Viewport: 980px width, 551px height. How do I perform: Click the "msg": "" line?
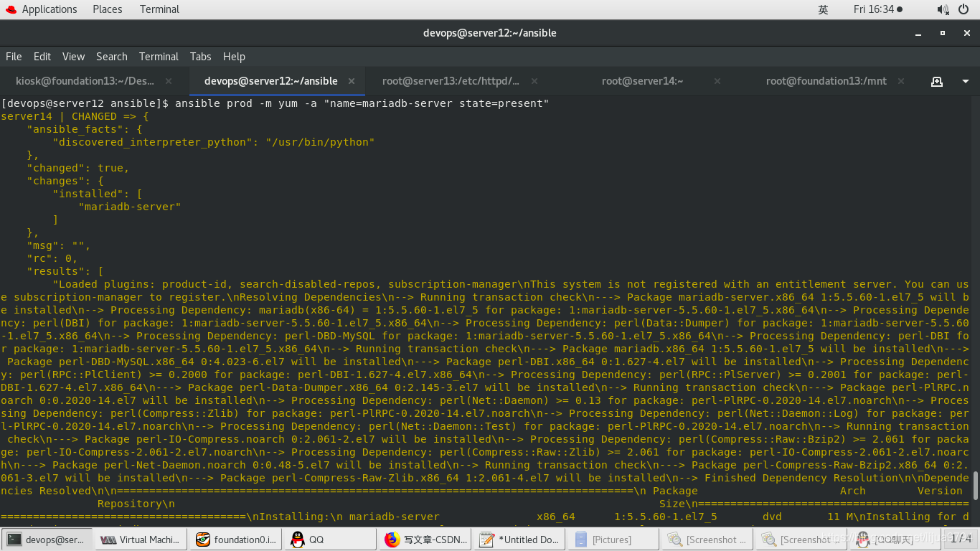59,245
